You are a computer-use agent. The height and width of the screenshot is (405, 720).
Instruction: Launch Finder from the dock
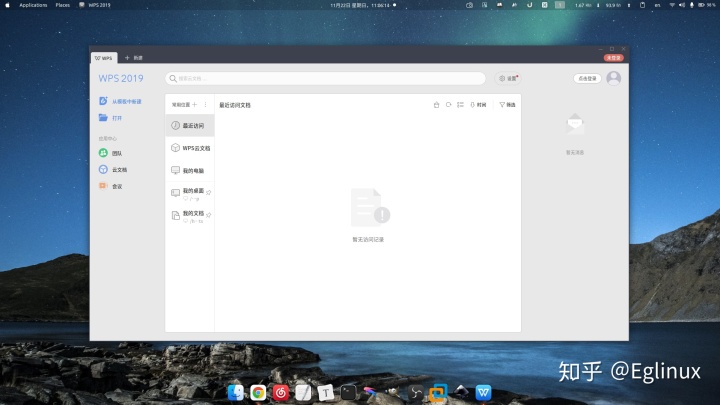(x=236, y=393)
